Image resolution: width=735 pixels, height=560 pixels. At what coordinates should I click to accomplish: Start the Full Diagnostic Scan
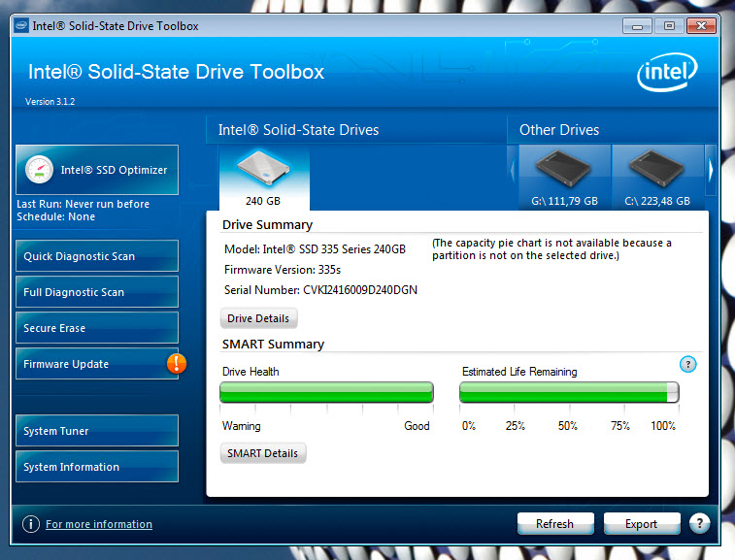(97, 292)
